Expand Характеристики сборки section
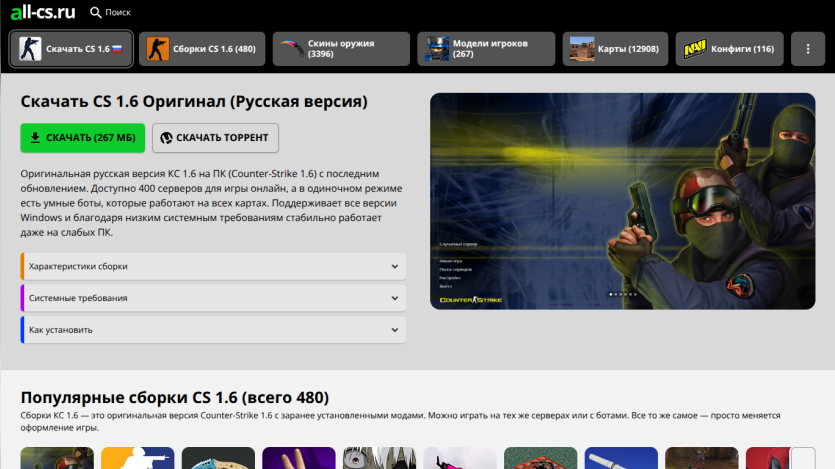This screenshot has width=835, height=469. pos(213,266)
